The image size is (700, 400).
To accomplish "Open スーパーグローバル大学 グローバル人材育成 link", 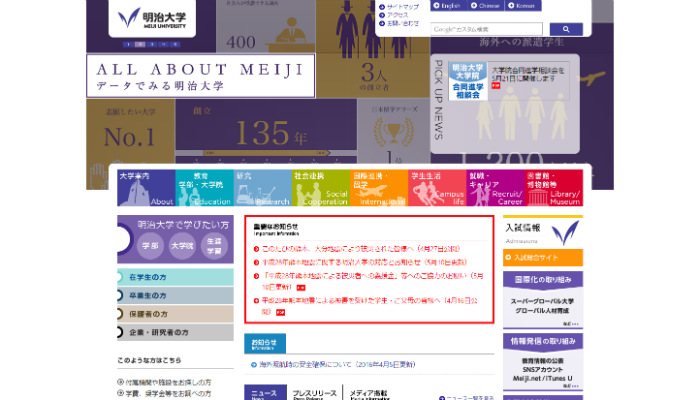I will pos(543,306).
